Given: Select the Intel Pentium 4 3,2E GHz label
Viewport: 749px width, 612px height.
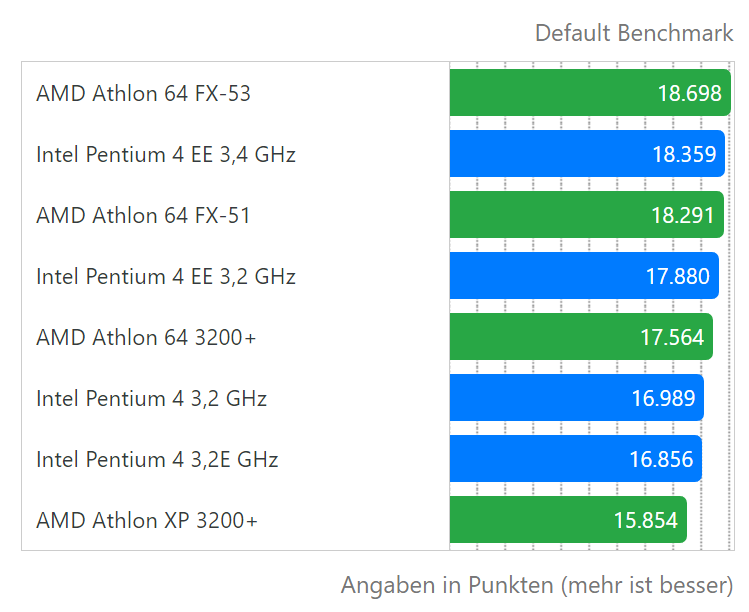Looking at the screenshot, I should 157,459.
